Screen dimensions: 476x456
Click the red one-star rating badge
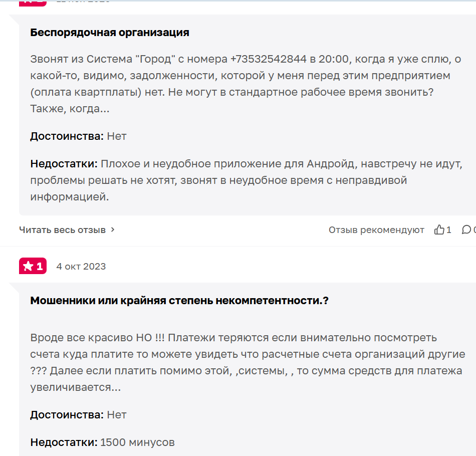[33, 266]
